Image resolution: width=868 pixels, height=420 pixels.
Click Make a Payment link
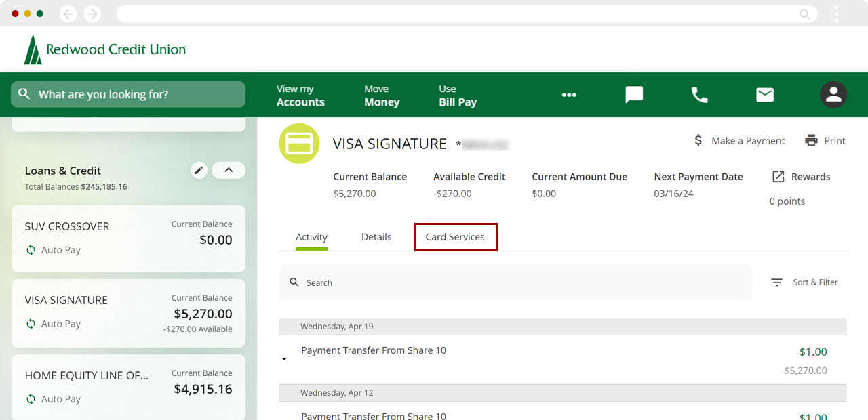pyautogui.click(x=748, y=140)
